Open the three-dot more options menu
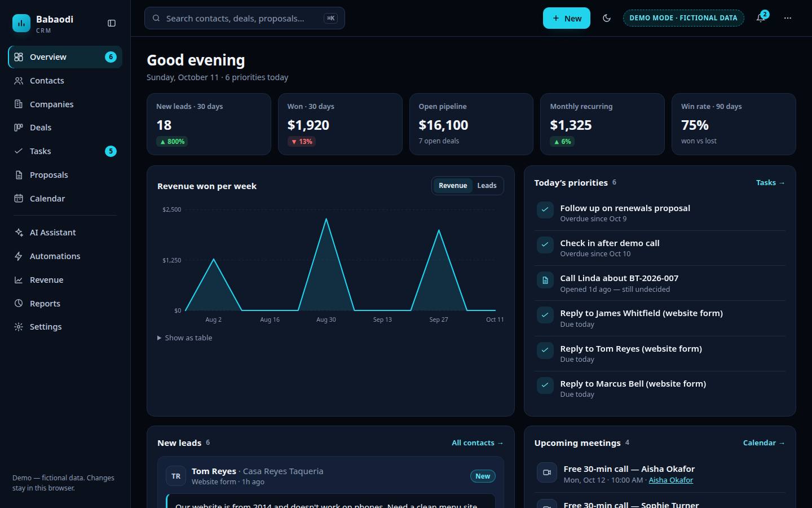The height and width of the screenshot is (508, 812). (x=788, y=18)
